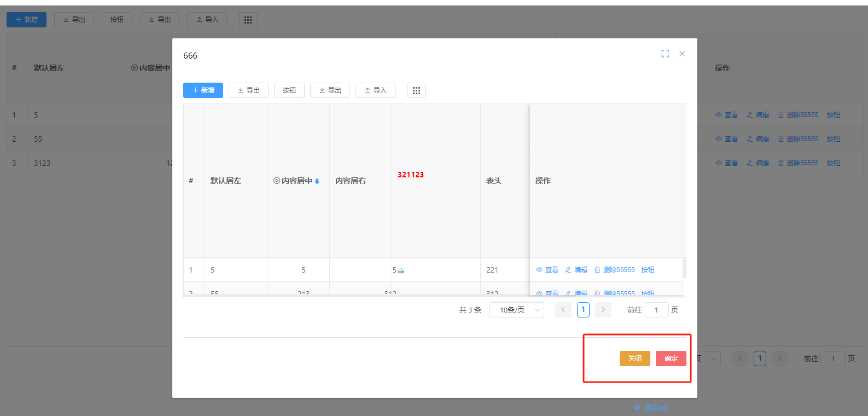Image resolution: width=868 pixels, height=416 pixels.
Task: Click the dialog's 导出 button left of 导入
Action: (x=330, y=90)
